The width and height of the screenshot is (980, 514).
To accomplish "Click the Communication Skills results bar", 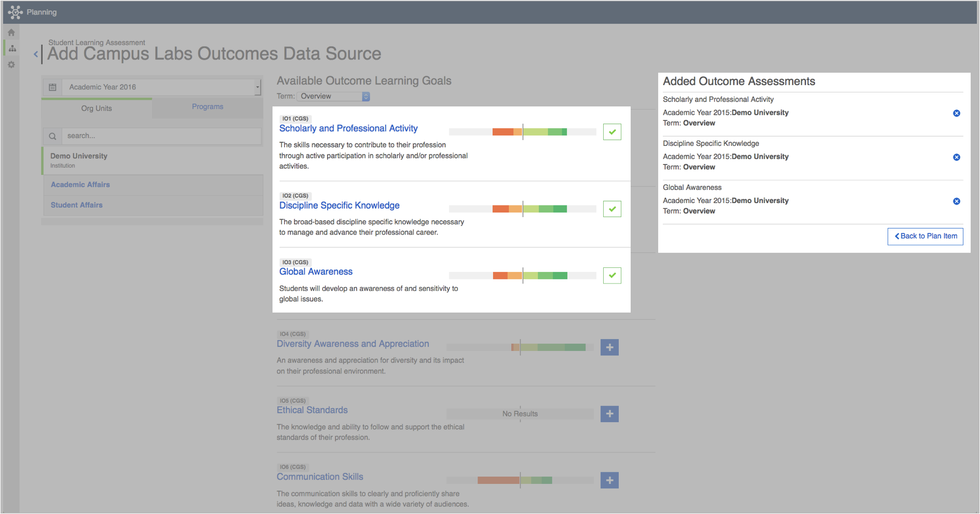I will (x=520, y=480).
